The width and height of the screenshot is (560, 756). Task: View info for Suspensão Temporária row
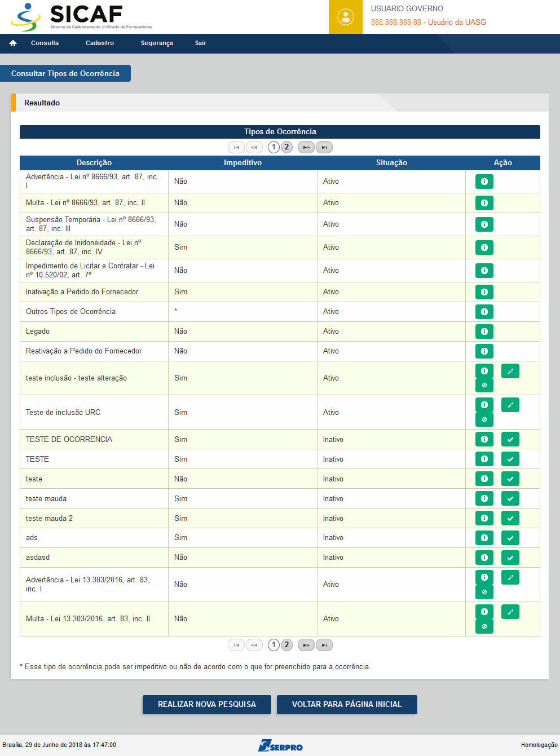pyautogui.click(x=484, y=224)
